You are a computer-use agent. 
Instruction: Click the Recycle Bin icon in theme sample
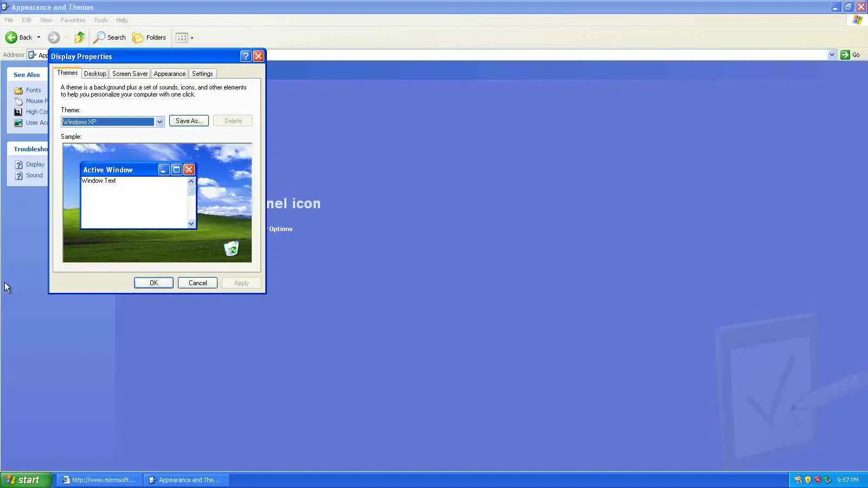232,248
